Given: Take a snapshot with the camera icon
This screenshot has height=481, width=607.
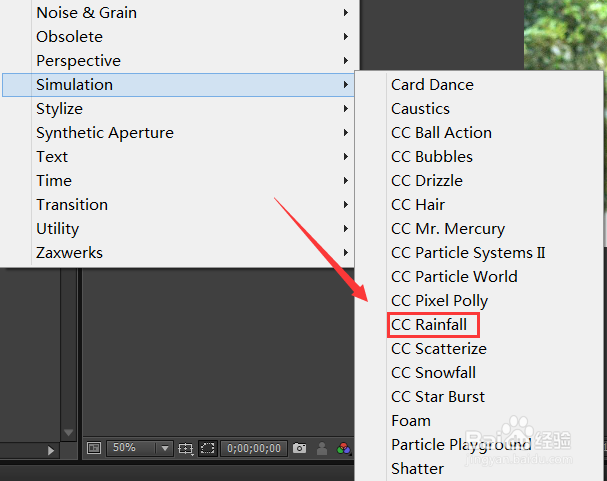Looking at the screenshot, I should [299, 448].
